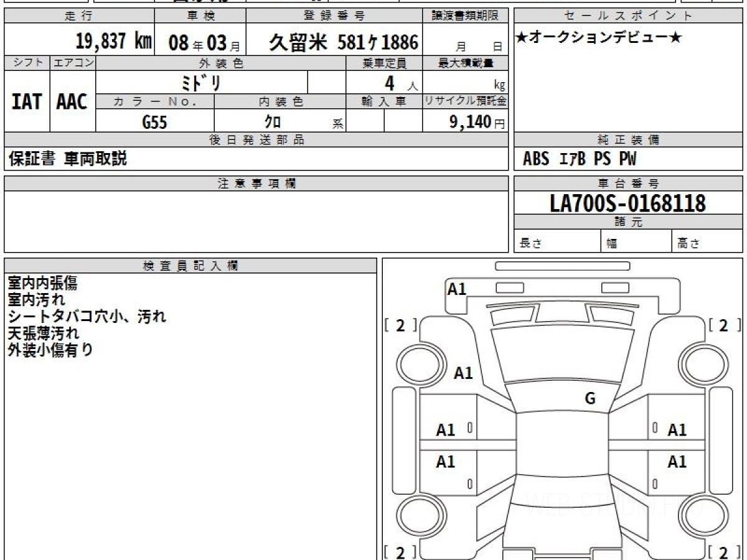Click the 輸入車 header
This screenshot has width=747, height=560.
click(x=384, y=101)
